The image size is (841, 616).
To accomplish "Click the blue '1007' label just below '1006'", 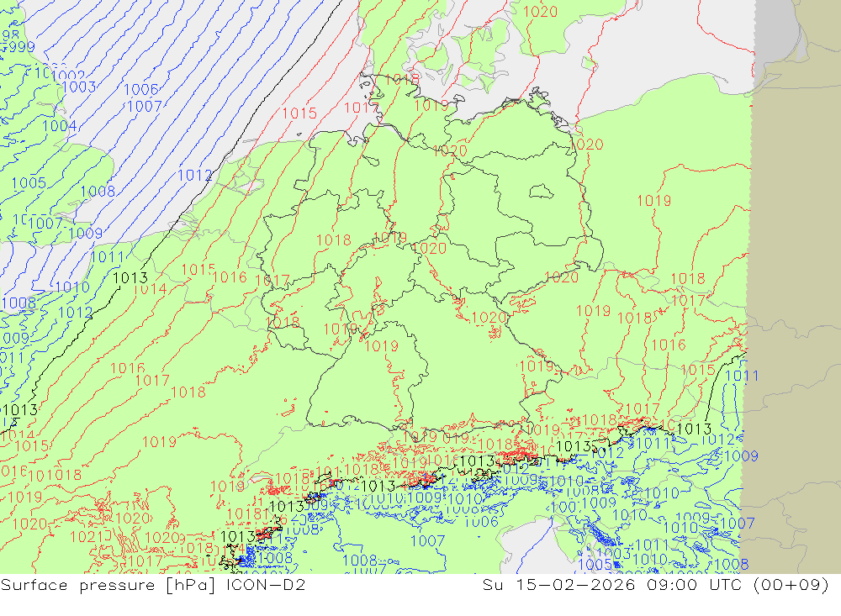I will pyautogui.click(x=145, y=106).
